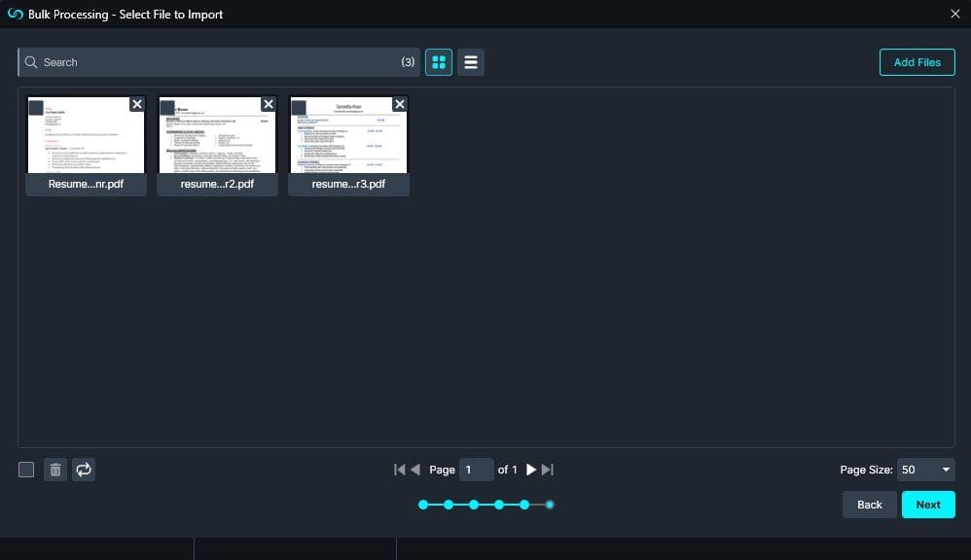Click the last progress step dot
971x560 pixels.
pos(550,505)
